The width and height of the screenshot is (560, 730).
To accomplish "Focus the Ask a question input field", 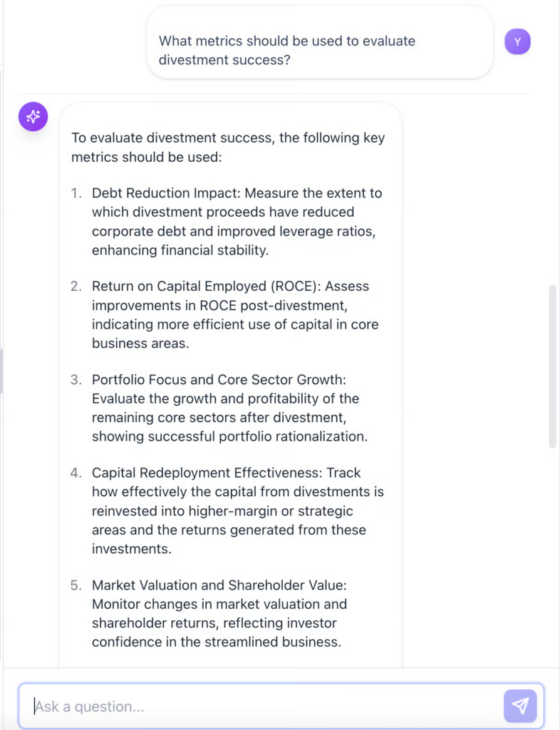I will (264, 706).
